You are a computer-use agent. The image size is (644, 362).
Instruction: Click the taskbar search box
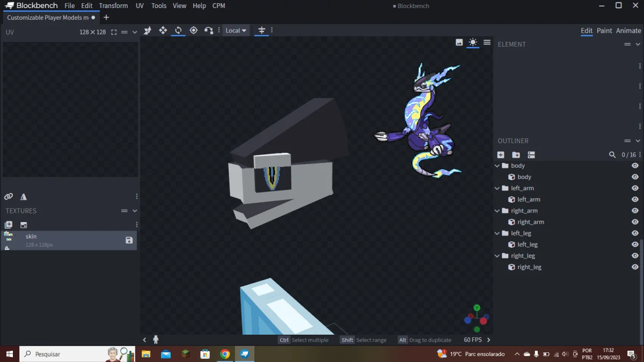(x=78, y=354)
